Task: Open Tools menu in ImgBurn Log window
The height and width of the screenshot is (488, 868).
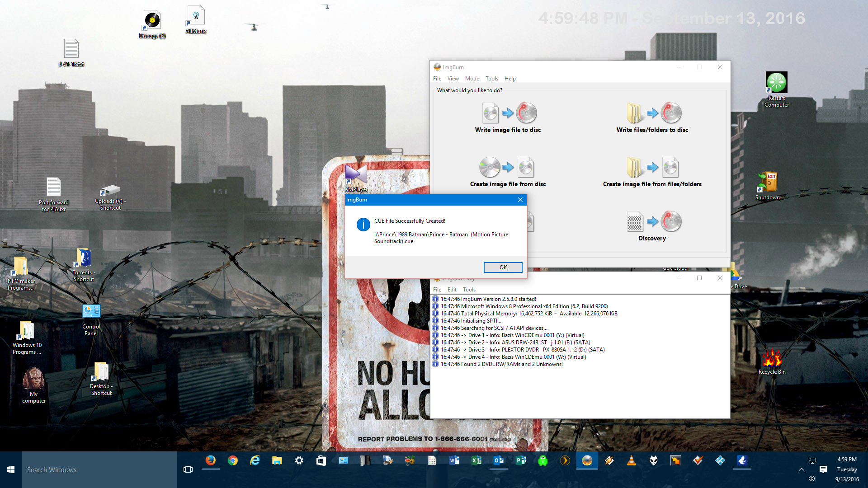Action: [469, 290]
